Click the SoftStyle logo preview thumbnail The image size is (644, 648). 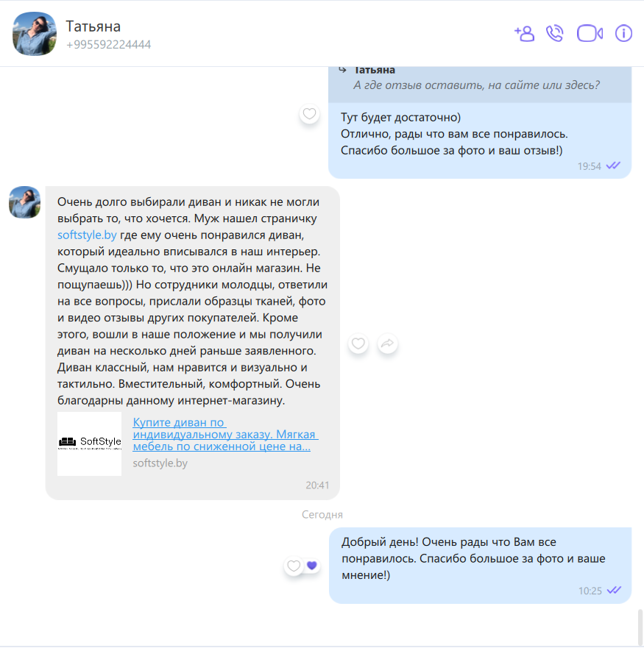pyautogui.click(x=89, y=444)
